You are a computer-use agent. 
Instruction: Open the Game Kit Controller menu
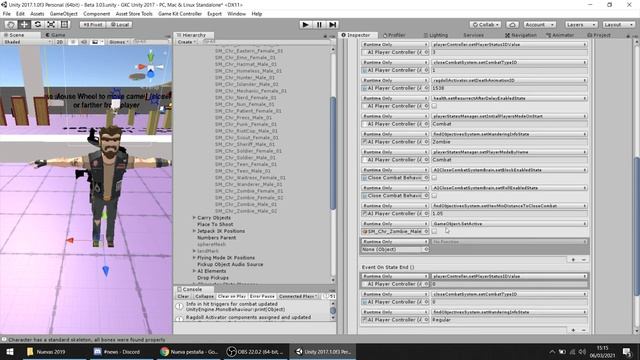[180, 14]
